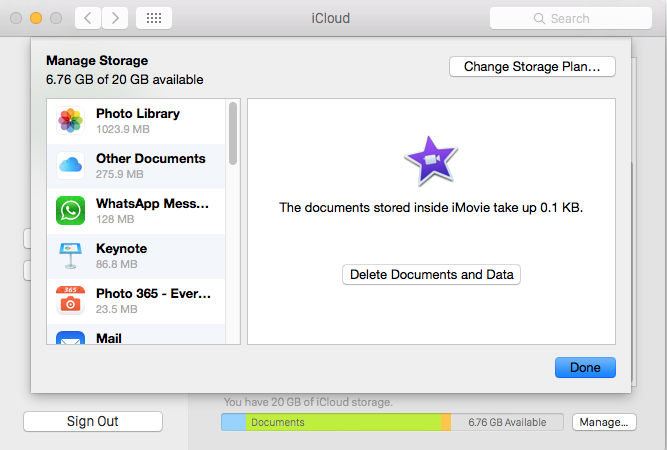The image size is (667, 450).
Task: Click the Manage... button
Action: (x=604, y=422)
